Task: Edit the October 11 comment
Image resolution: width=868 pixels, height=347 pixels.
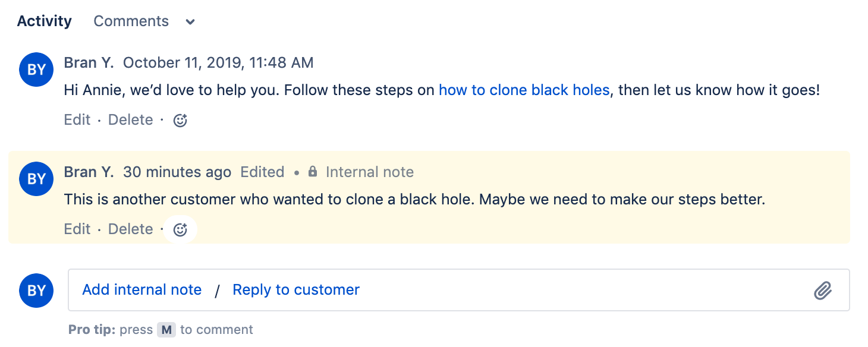Action: tap(77, 120)
